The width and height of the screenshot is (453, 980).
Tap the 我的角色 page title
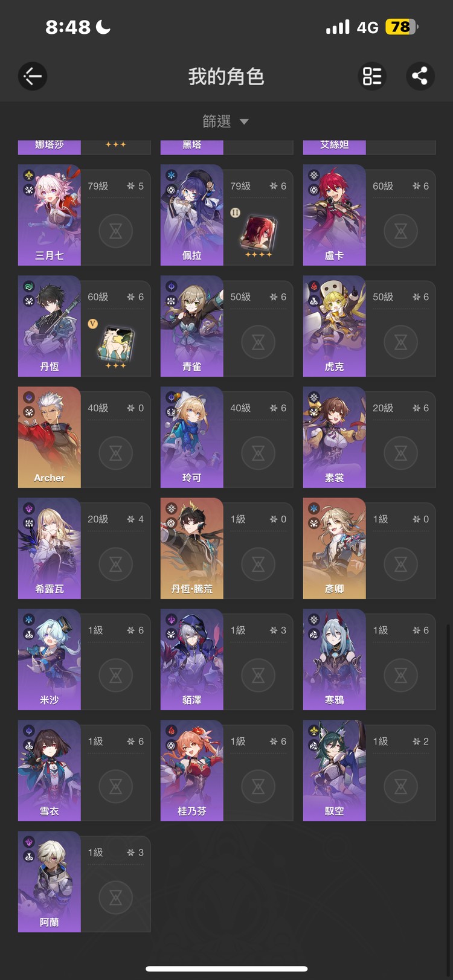[226, 77]
